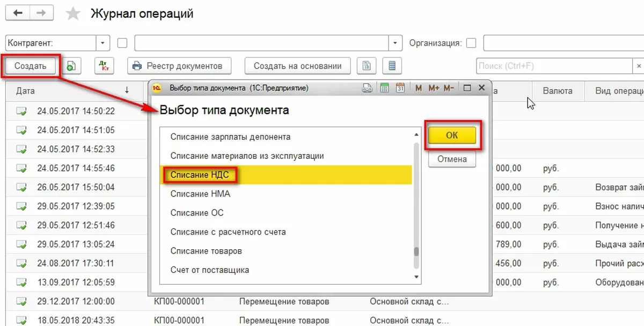Viewport: 644px width, 326px height.
Task: Click the document sheet icon in toolbar
Action: (367, 66)
